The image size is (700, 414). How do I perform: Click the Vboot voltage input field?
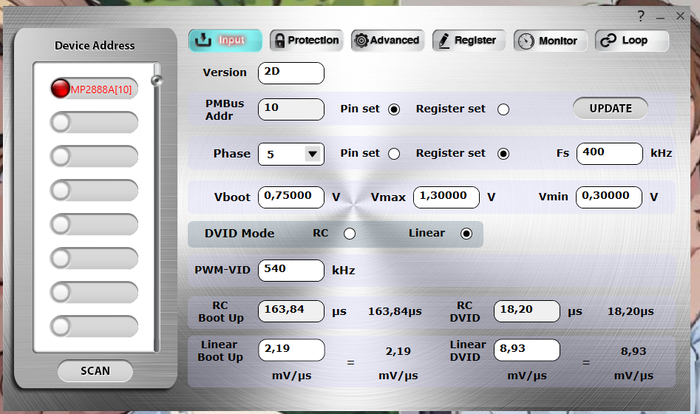click(x=291, y=197)
